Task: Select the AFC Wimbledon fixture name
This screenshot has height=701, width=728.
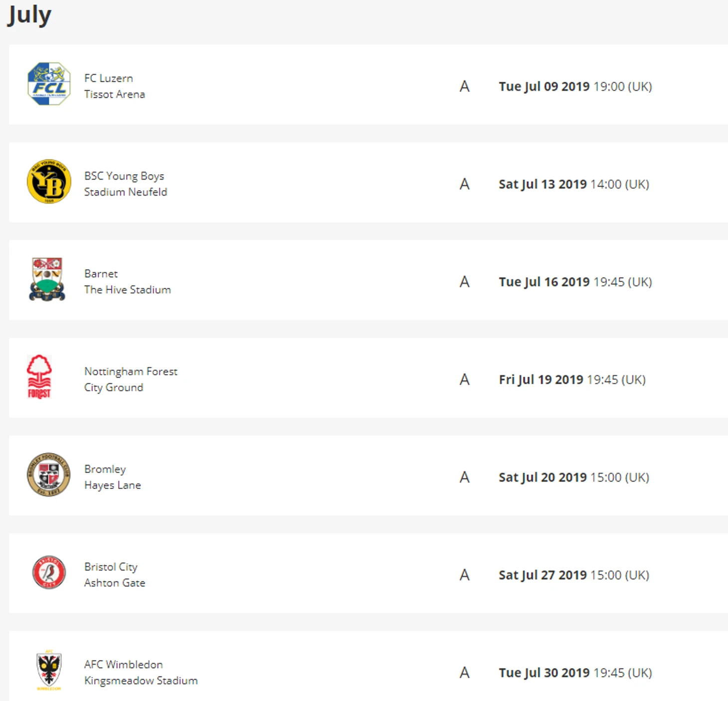Action: pyautogui.click(x=124, y=665)
